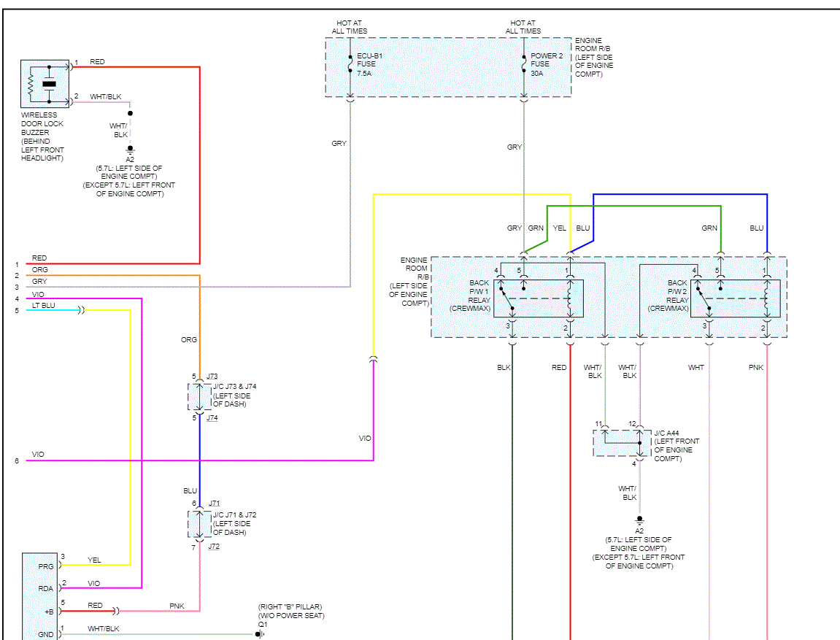Click the BLK label below relay 1

point(504,367)
